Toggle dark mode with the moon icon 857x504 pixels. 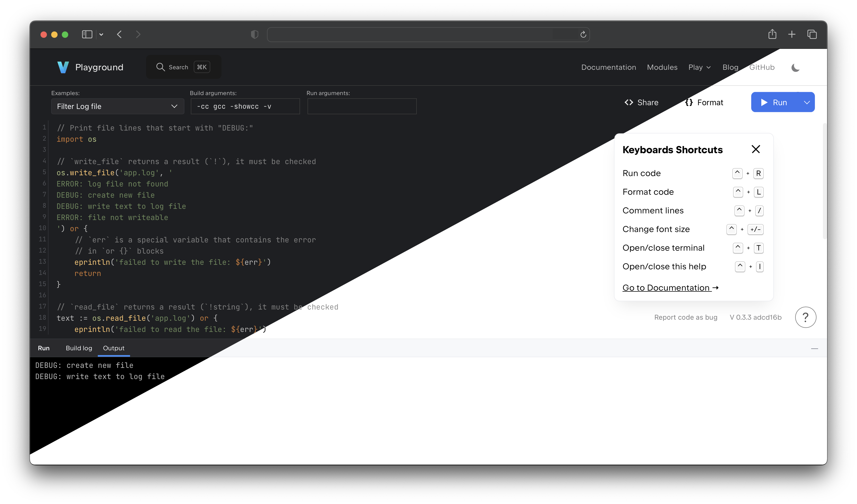[x=795, y=68]
